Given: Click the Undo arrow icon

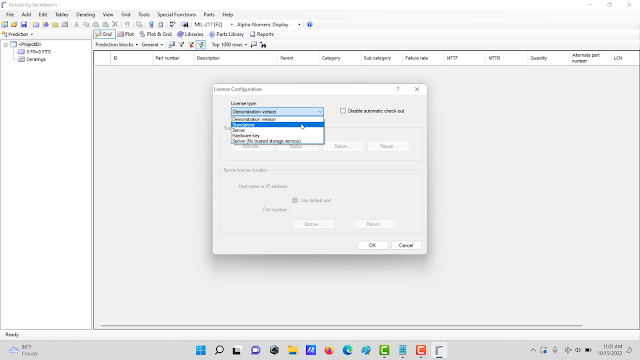Looking at the screenshot, I should tap(127, 24).
